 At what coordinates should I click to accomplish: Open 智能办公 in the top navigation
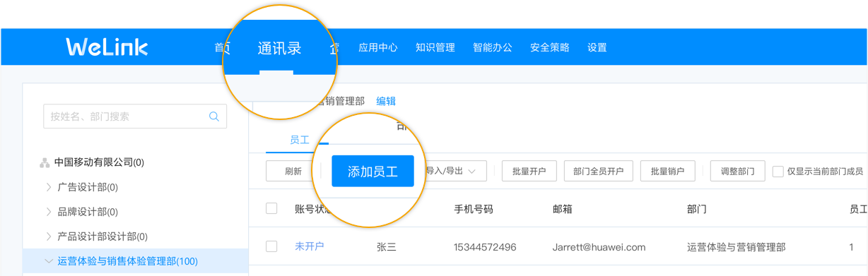coord(493,47)
